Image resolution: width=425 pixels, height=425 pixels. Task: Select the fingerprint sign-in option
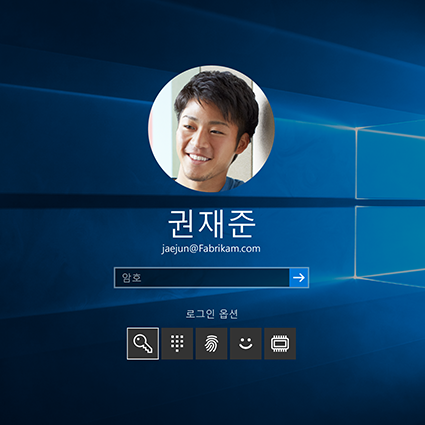coord(211,343)
